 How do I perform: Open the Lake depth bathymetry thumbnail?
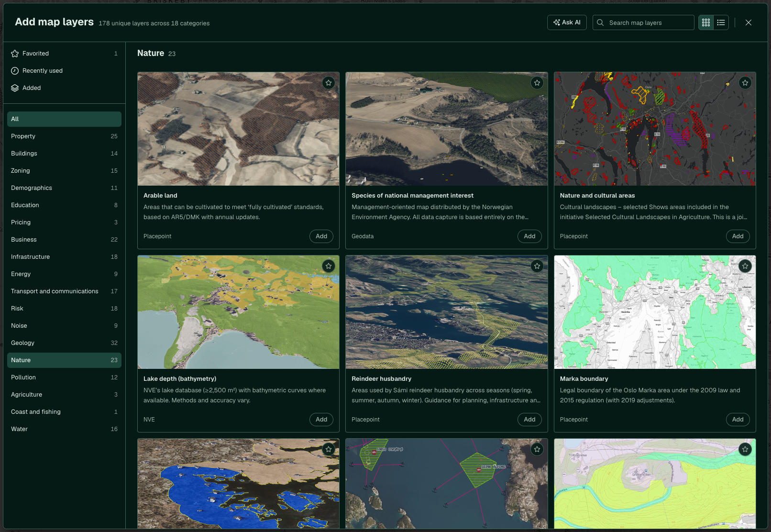click(238, 312)
